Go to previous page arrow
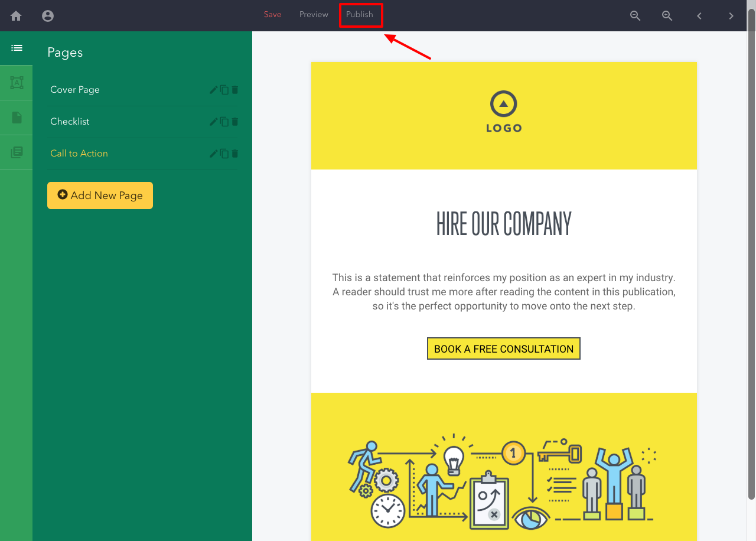Screen dimensions: 756x541 pos(699,16)
